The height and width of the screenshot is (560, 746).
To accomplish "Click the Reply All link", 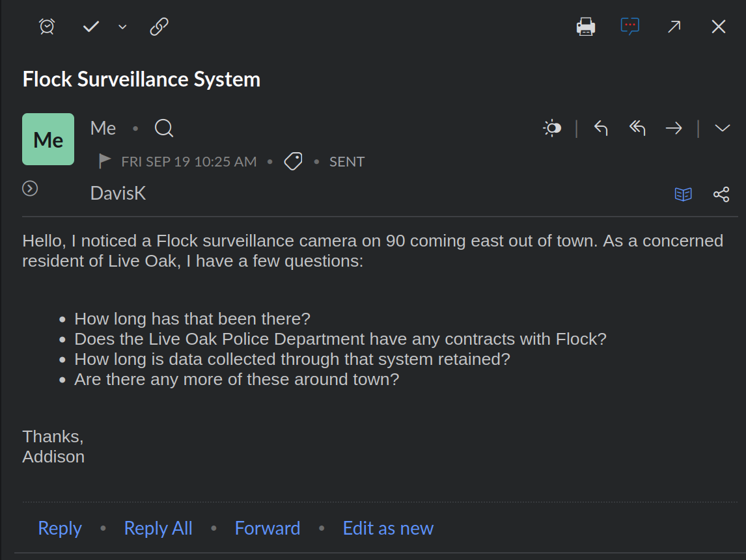I will [x=158, y=528].
